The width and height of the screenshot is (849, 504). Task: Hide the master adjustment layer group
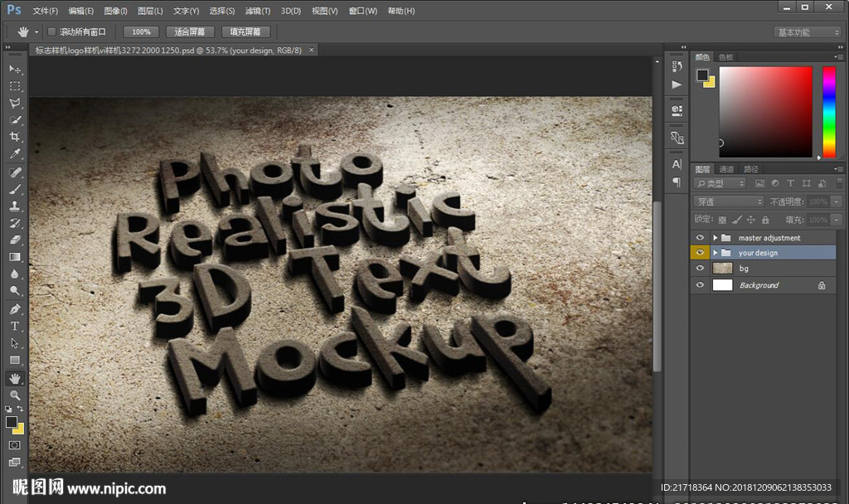701,238
